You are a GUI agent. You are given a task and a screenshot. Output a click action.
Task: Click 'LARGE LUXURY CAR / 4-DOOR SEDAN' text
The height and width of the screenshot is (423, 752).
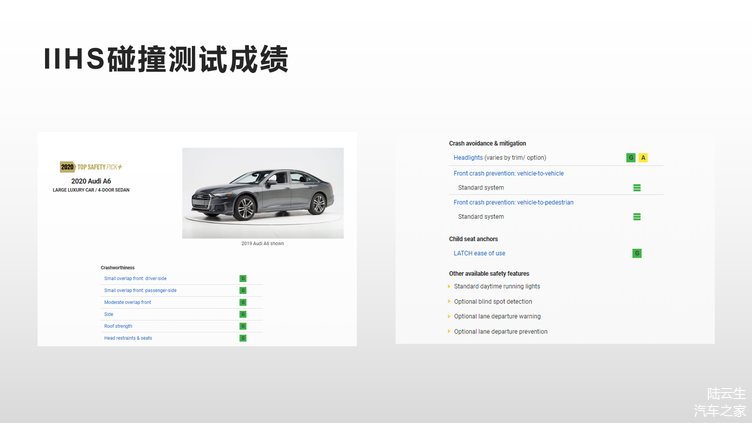pos(91,190)
